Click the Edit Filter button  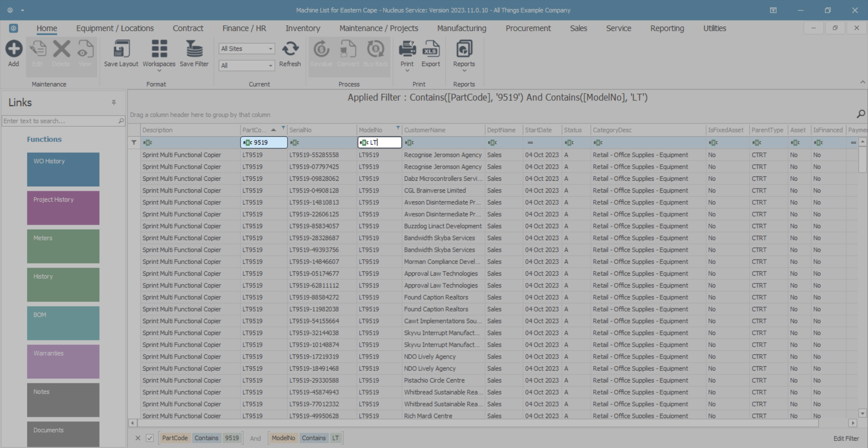coord(845,439)
